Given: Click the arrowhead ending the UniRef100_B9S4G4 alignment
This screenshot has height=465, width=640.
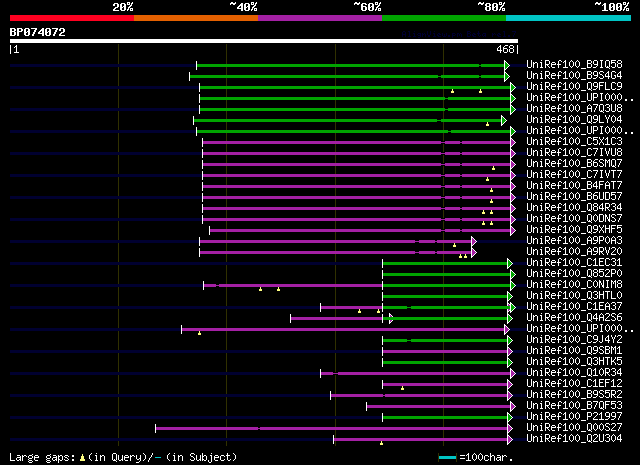Looking at the screenshot, I should point(507,76).
